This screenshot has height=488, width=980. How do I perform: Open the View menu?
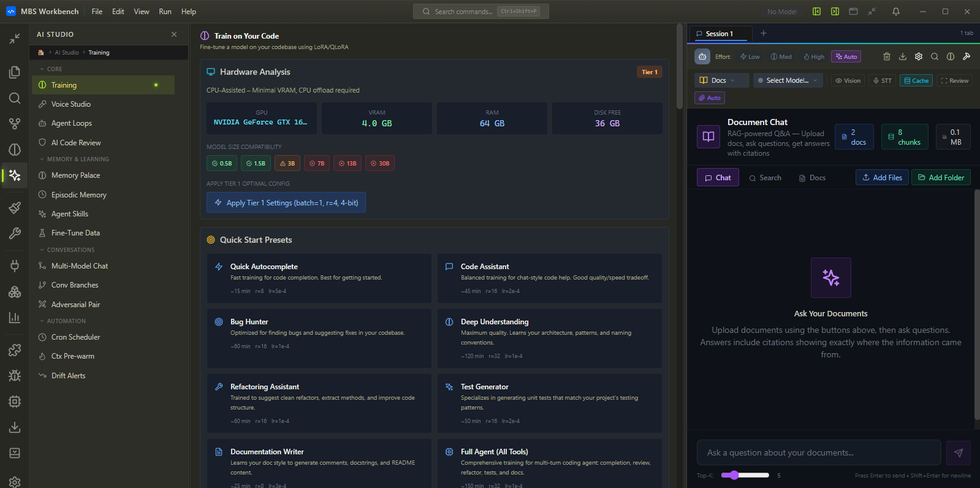[x=142, y=12]
